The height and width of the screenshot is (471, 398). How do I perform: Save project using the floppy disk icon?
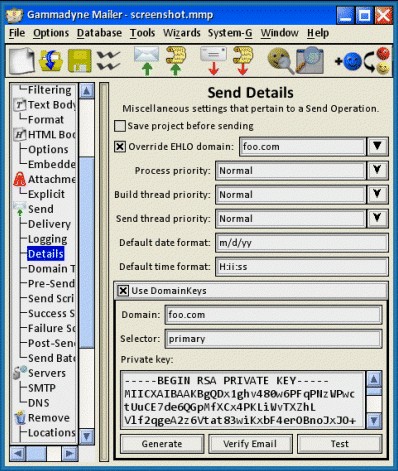click(80, 60)
